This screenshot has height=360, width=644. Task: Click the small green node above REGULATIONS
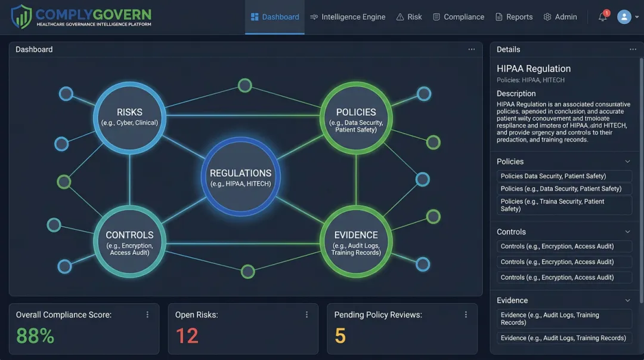tap(245, 85)
